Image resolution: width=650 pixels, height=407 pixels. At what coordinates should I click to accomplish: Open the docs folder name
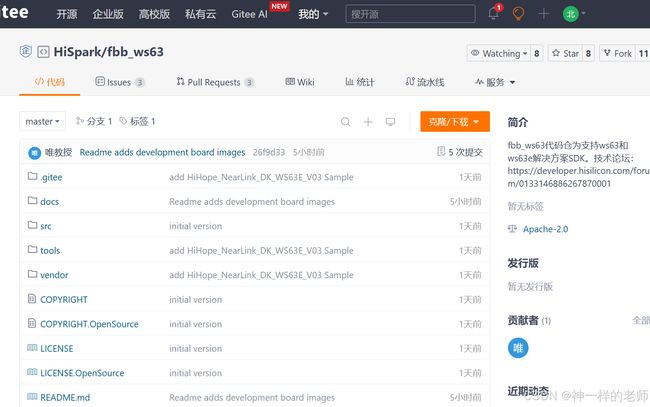click(x=50, y=201)
